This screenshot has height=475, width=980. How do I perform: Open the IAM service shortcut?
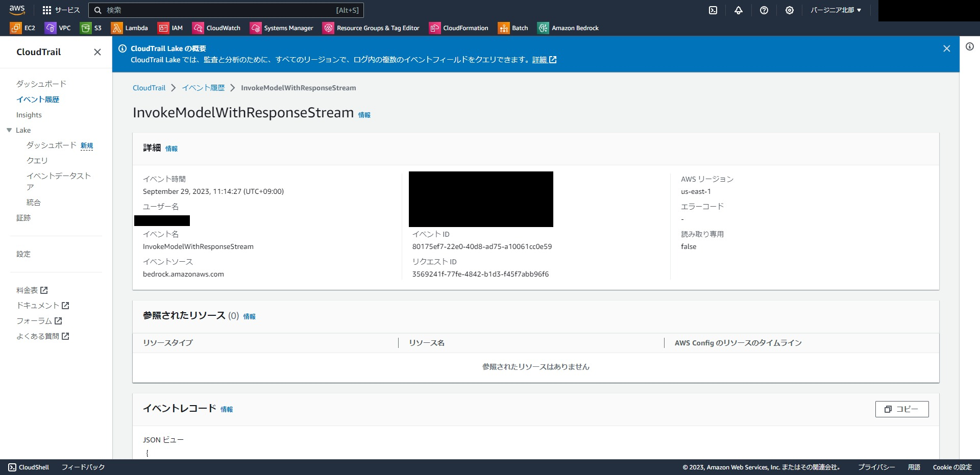click(x=170, y=28)
